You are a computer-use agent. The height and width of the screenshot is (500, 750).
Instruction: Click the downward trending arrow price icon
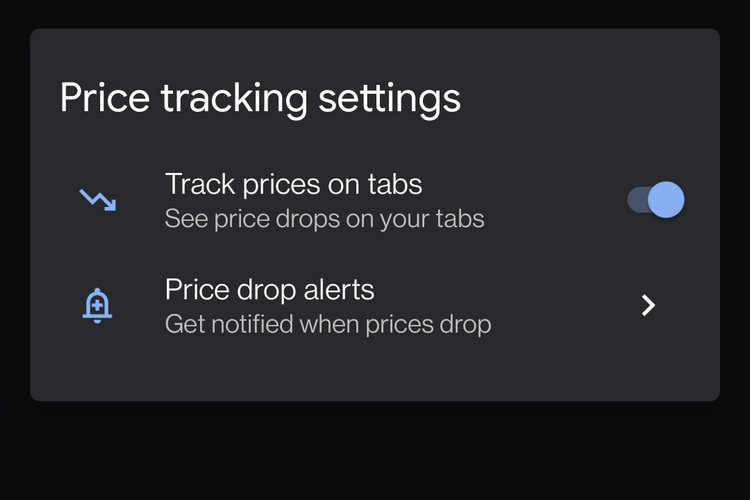point(98,200)
